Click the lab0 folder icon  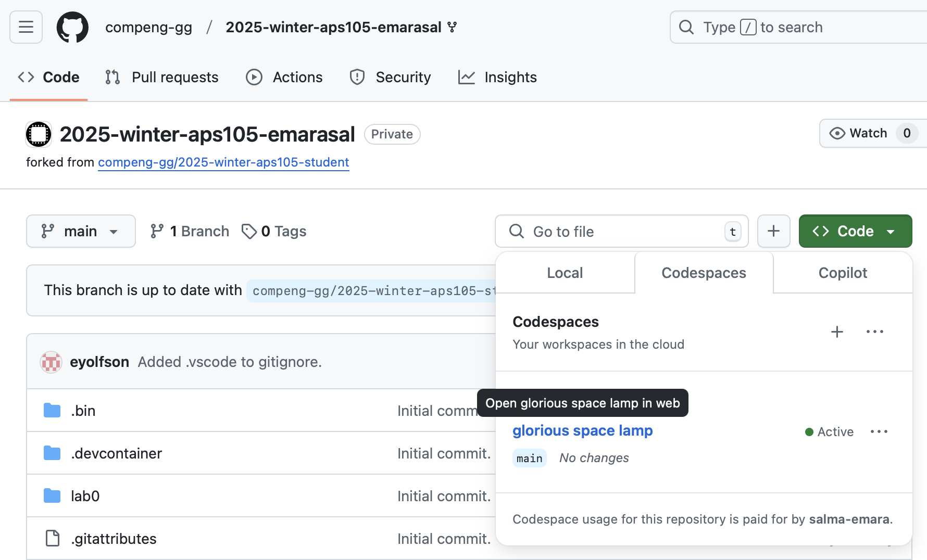coord(52,496)
